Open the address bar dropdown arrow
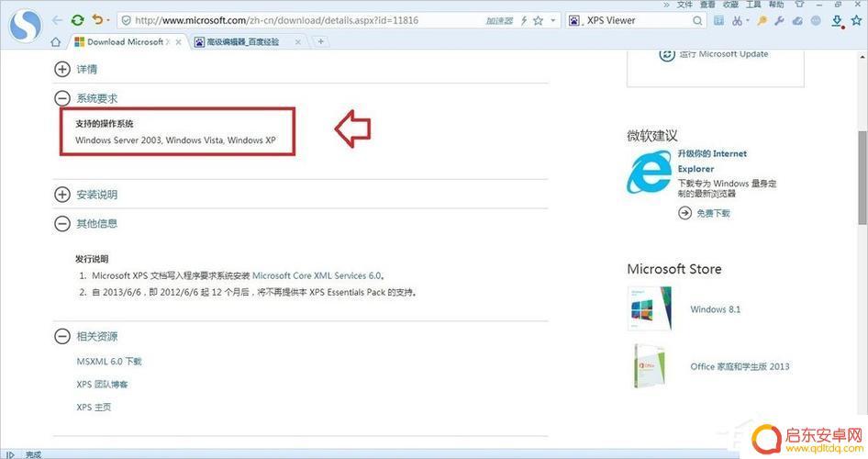 pyautogui.click(x=552, y=20)
